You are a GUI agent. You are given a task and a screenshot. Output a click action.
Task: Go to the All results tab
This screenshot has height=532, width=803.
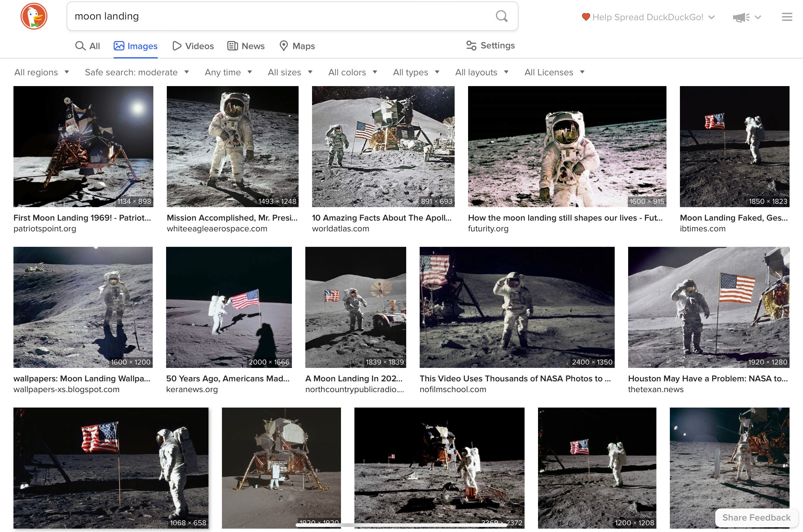pos(87,46)
